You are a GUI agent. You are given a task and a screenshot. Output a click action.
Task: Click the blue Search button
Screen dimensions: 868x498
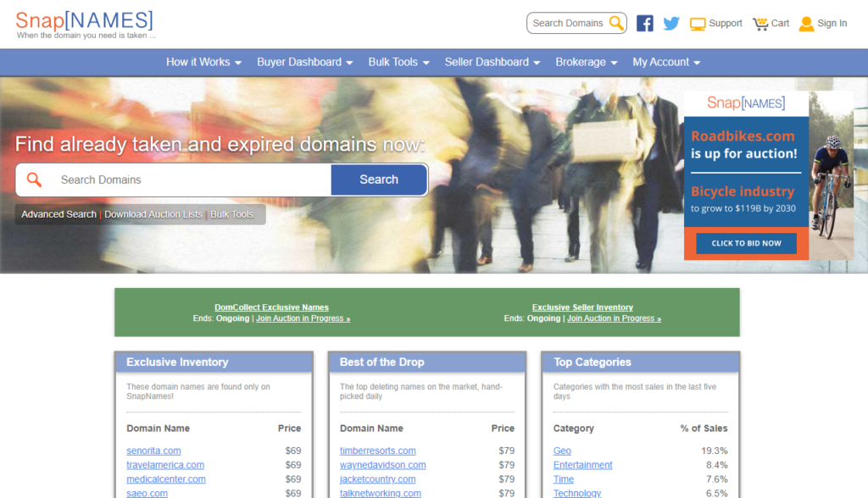tap(379, 180)
